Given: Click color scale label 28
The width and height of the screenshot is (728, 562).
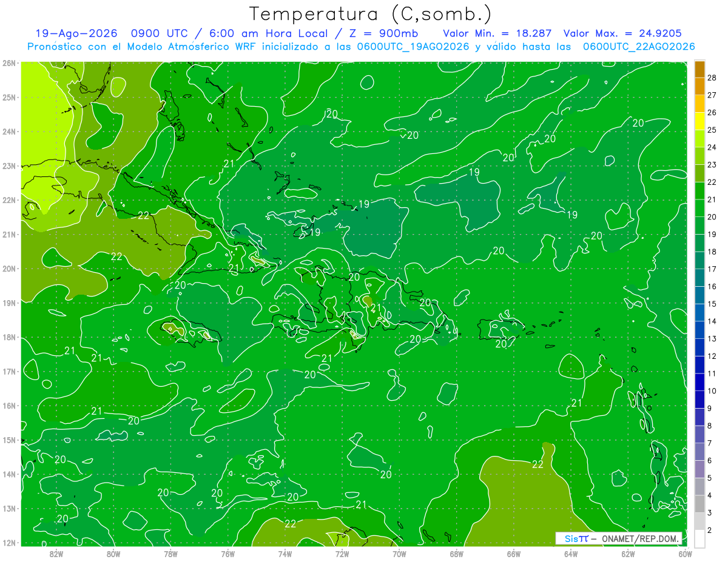Looking at the screenshot, I should coord(712,78).
